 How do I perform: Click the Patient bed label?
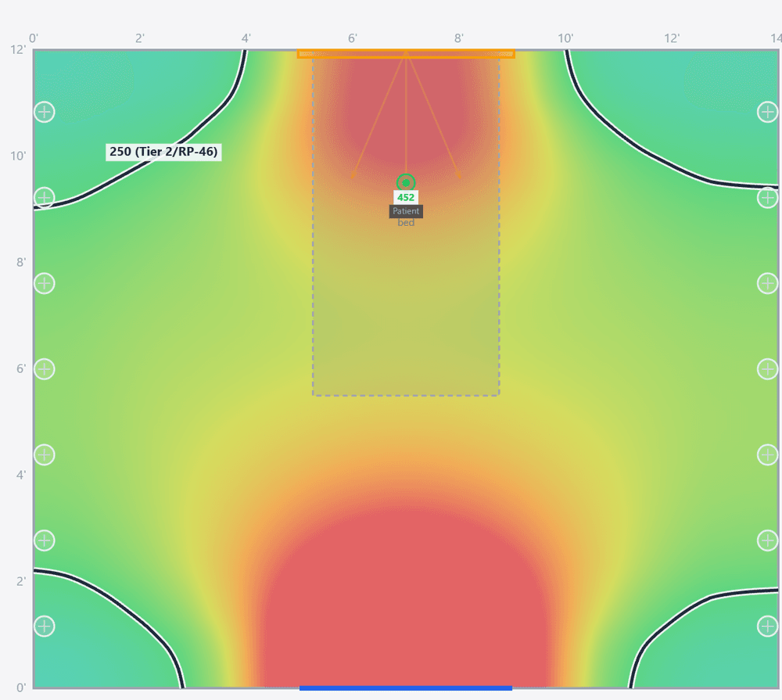point(406,216)
